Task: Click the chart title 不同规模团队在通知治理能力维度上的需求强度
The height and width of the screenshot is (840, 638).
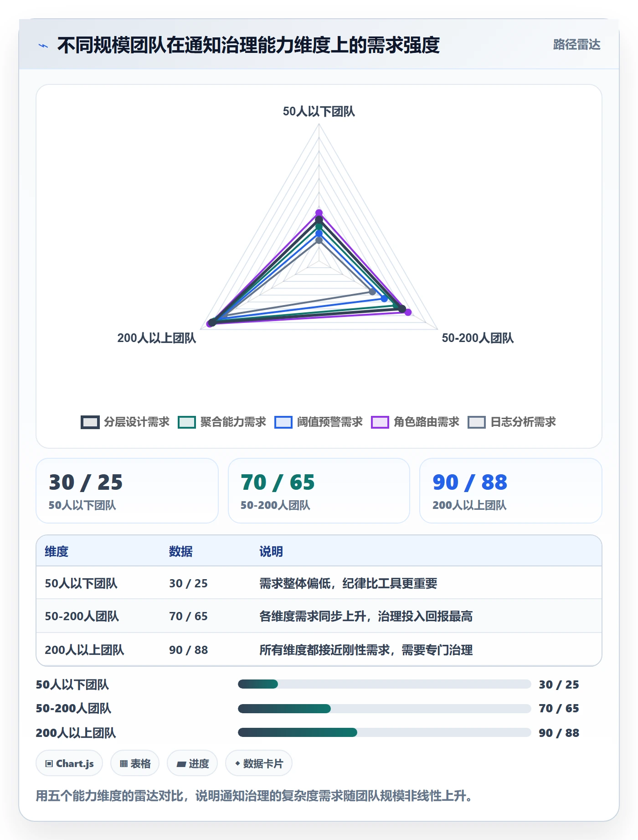Action: pyautogui.click(x=248, y=45)
